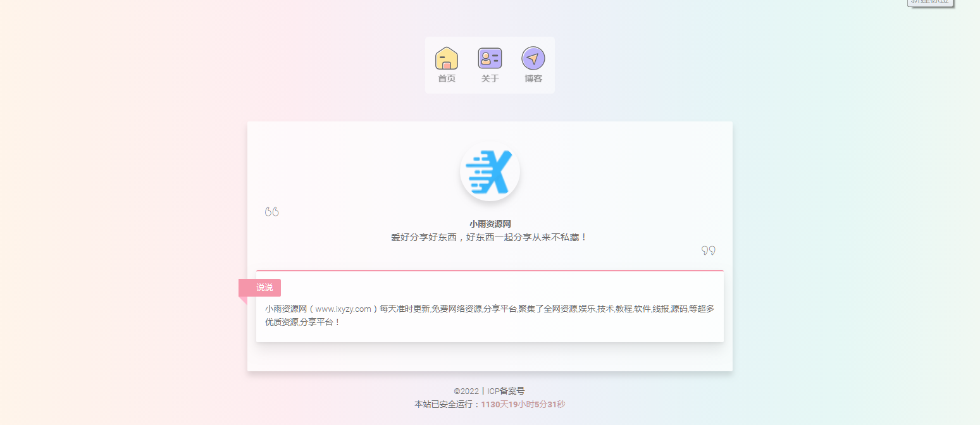Click the ICP备案号 footer link
The image size is (980, 425).
506,391
